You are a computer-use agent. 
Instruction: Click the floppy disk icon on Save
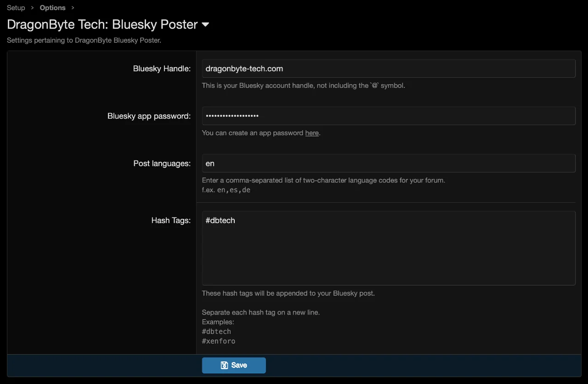click(x=225, y=365)
